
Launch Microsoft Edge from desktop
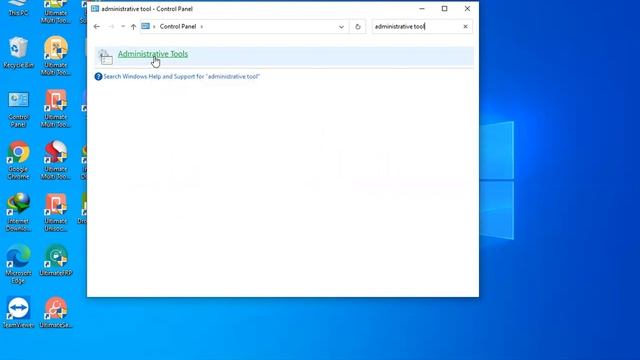click(x=18, y=264)
